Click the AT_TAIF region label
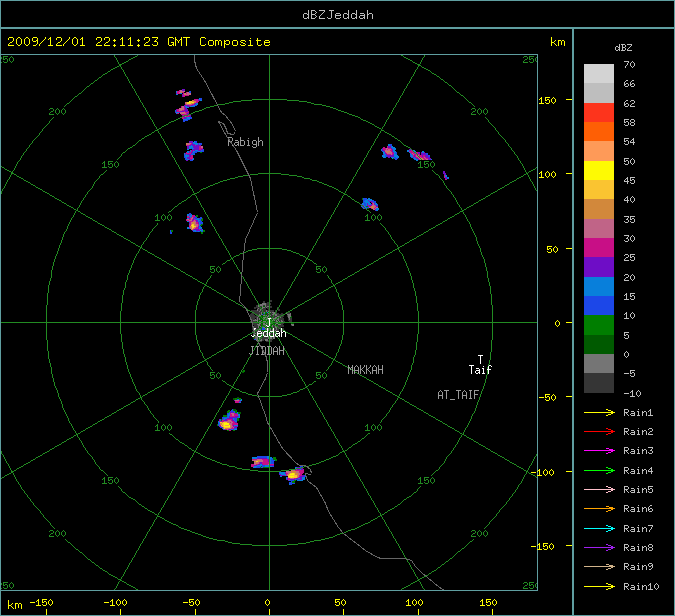 pyautogui.click(x=458, y=395)
